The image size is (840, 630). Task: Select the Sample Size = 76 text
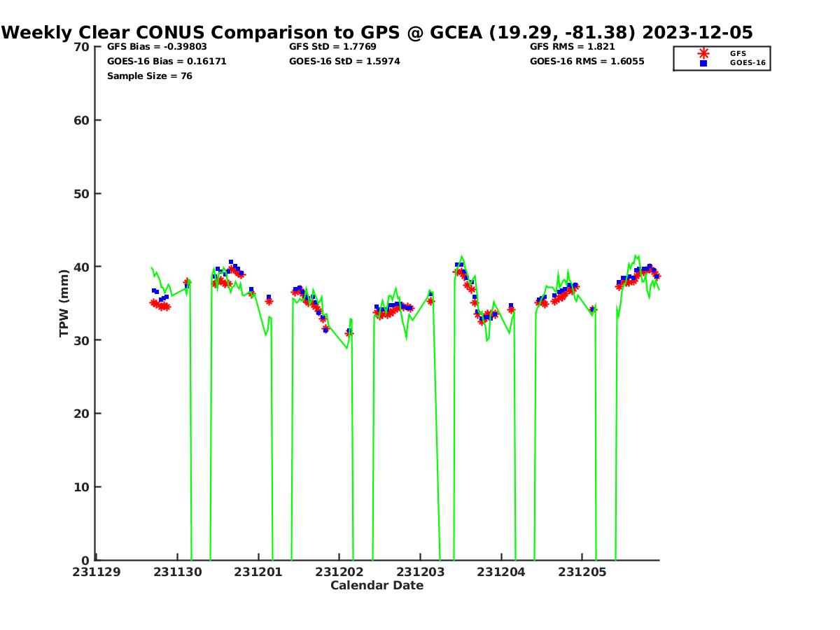coord(149,76)
